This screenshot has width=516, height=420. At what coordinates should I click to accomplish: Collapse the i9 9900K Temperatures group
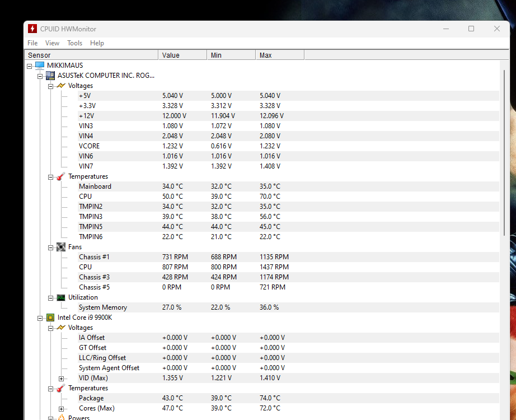50,389
